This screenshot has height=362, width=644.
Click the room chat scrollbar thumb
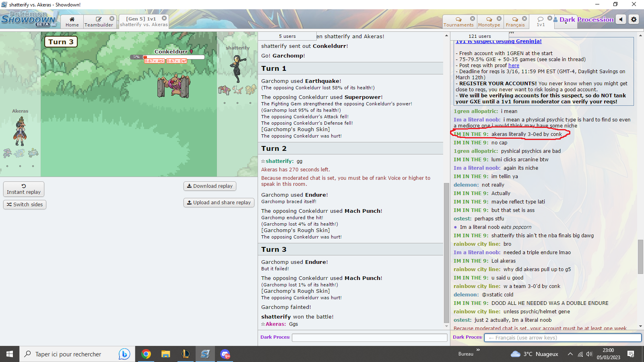(x=640, y=257)
